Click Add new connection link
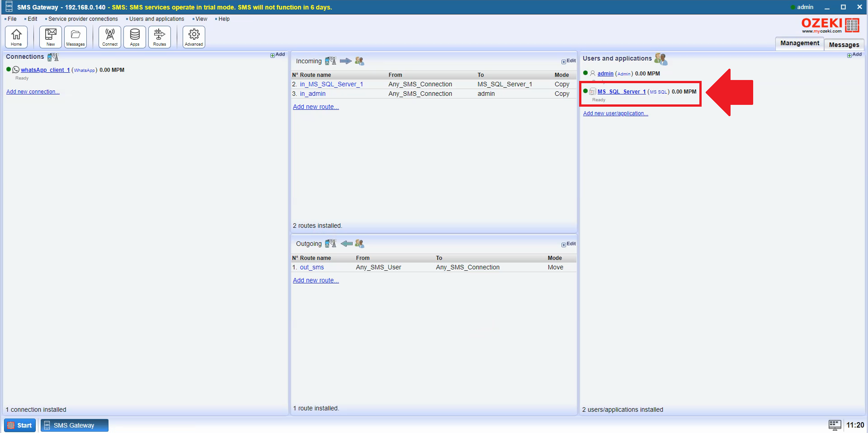The height and width of the screenshot is (433, 868). pos(33,92)
